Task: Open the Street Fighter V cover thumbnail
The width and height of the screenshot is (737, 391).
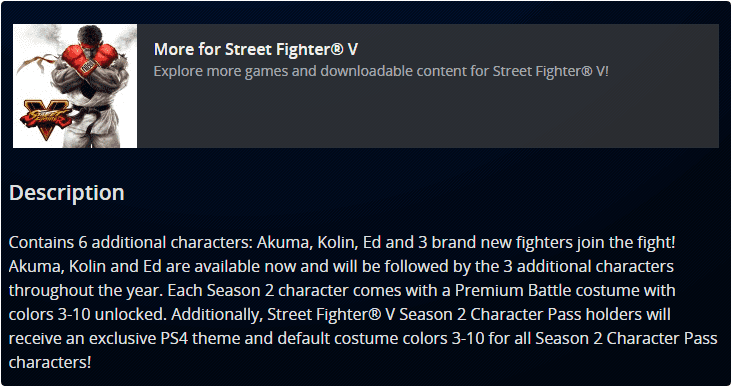Action: 75,86
